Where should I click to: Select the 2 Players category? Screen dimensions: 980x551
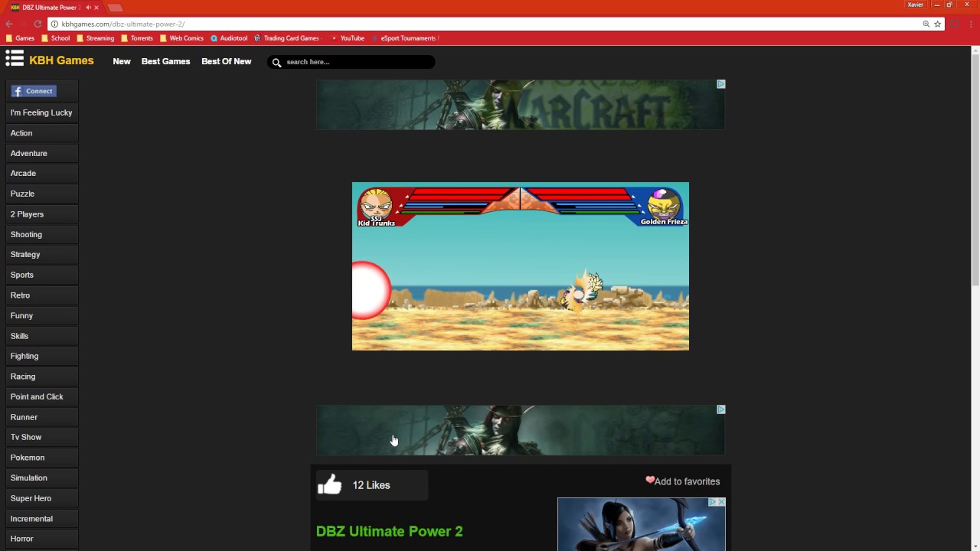pyautogui.click(x=41, y=214)
